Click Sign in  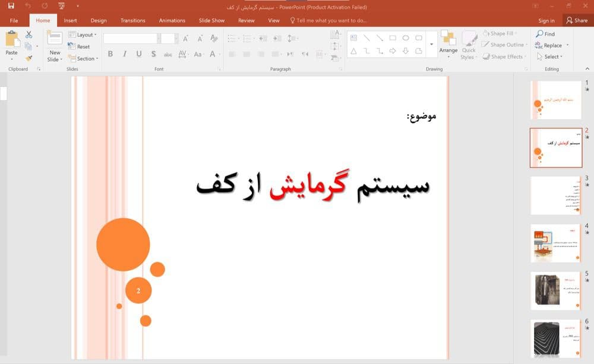tap(546, 20)
